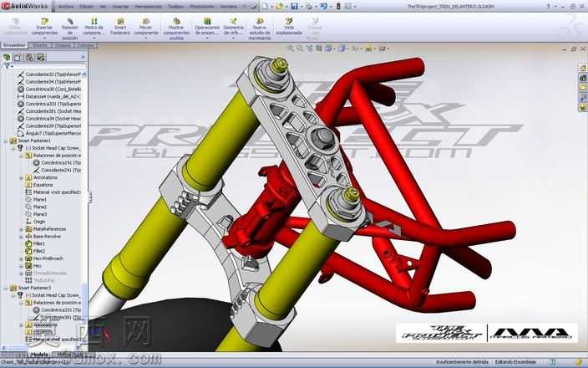Open dropdown arrow under Insertar componentes

pos(44,38)
